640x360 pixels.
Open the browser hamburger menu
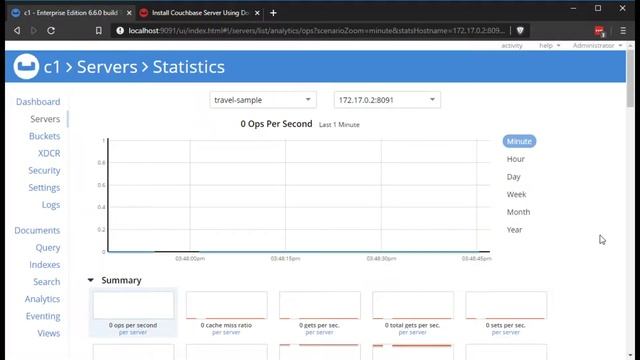[623, 31]
